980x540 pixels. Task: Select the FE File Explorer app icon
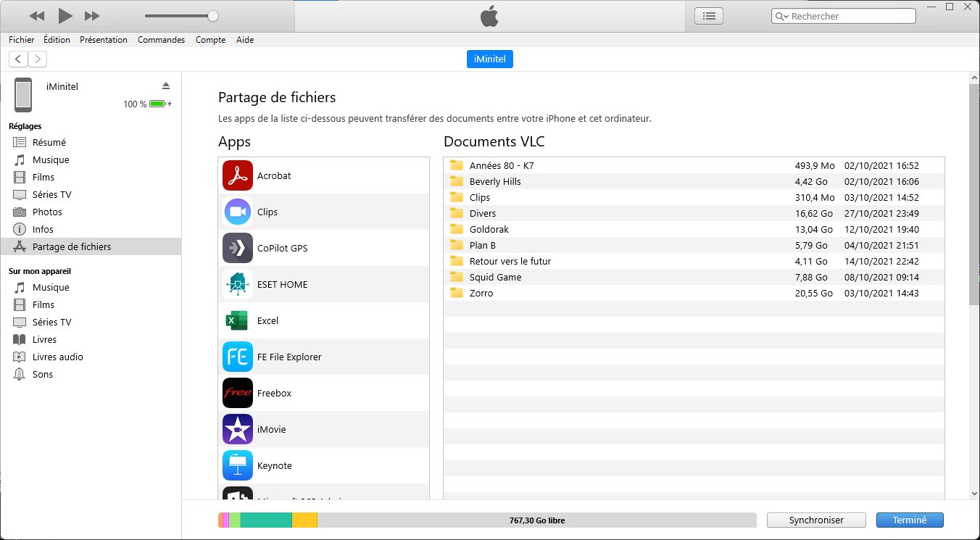click(x=238, y=357)
